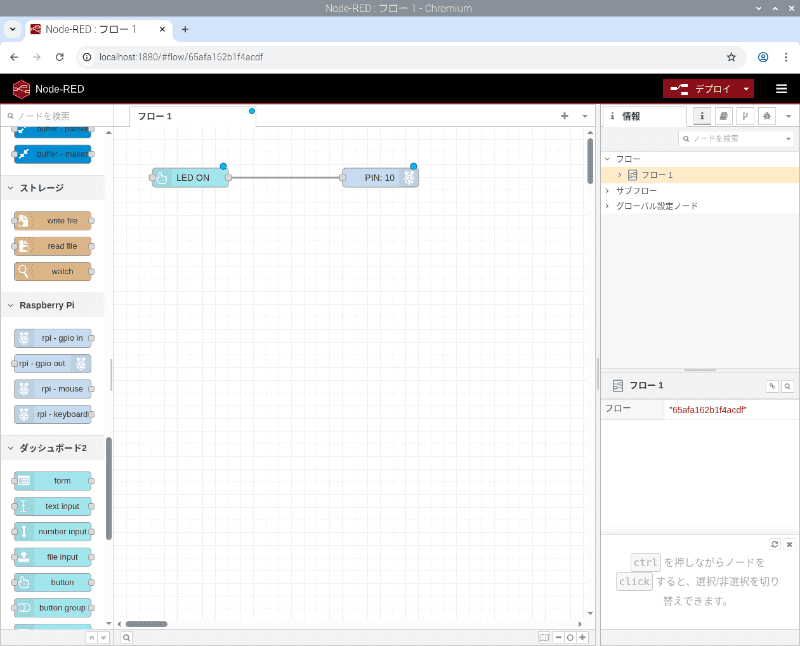Viewport: 800px width, 646px height.
Task: Click the flow ID value 65afa162b1f4acdf
Action: click(x=708, y=410)
